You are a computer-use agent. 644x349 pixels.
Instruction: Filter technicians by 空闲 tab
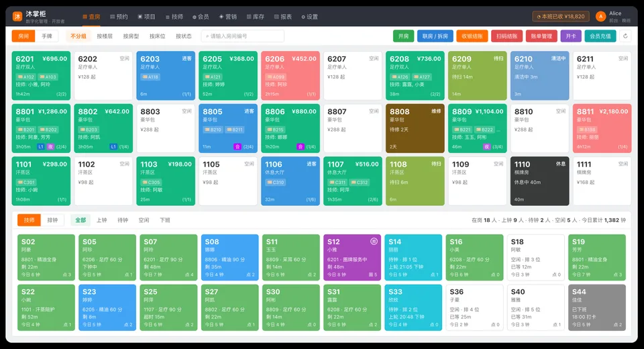(x=144, y=220)
